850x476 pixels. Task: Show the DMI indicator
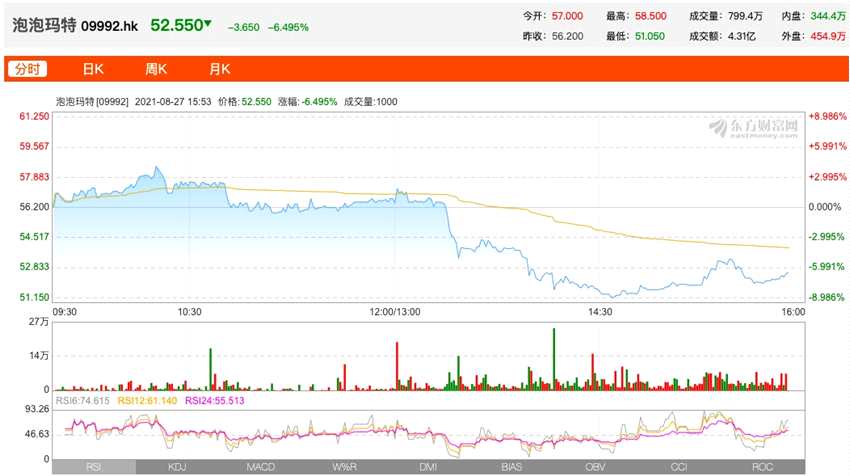click(428, 467)
